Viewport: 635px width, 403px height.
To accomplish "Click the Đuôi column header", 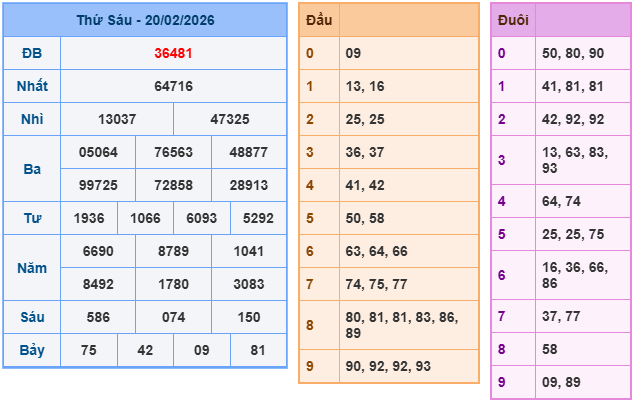I will click(513, 21).
